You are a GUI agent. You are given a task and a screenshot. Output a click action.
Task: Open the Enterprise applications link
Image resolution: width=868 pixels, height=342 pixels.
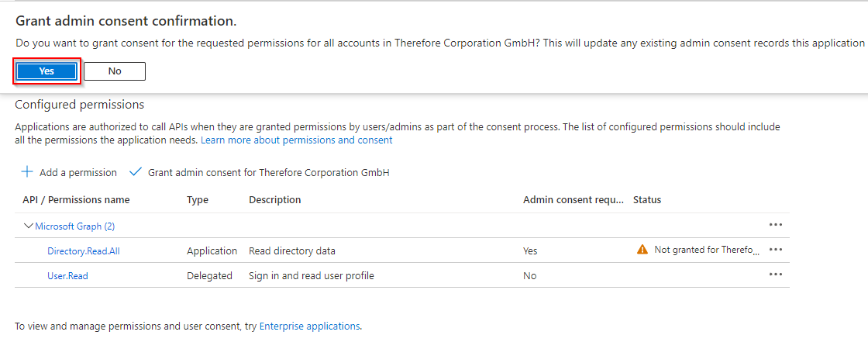(x=309, y=326)
